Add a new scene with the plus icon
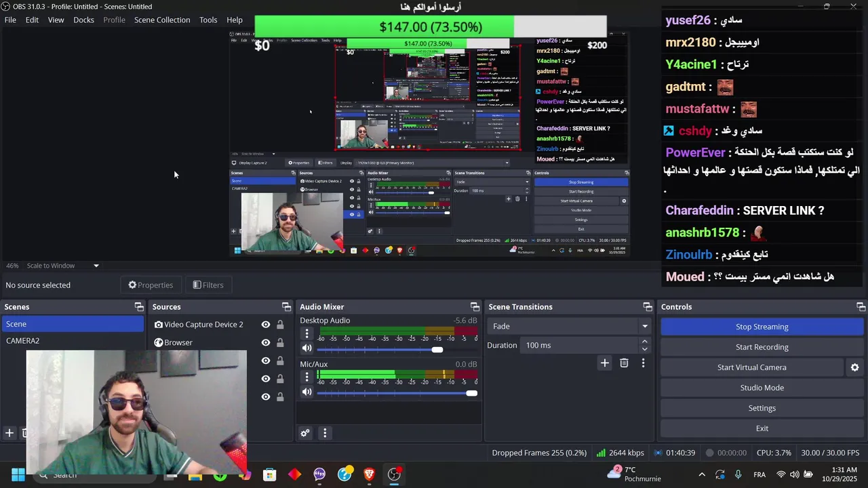868x488 pixels. click(x=9, y=432)
